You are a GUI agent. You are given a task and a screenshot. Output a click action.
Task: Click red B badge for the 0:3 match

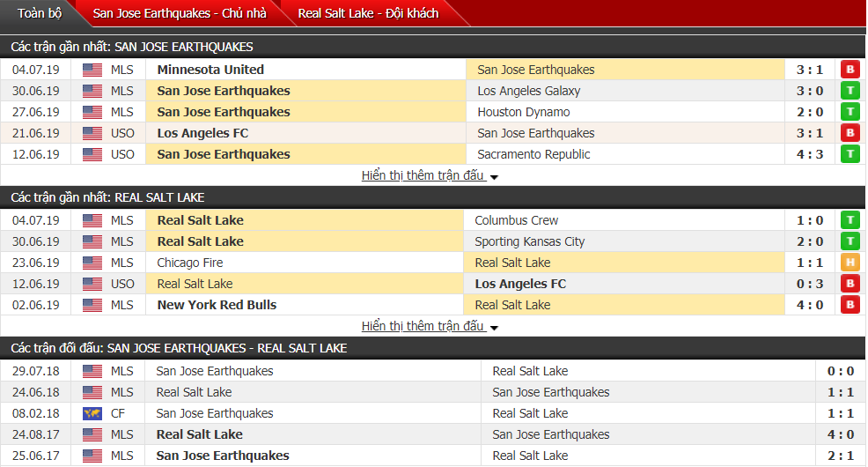pos(850,284)
